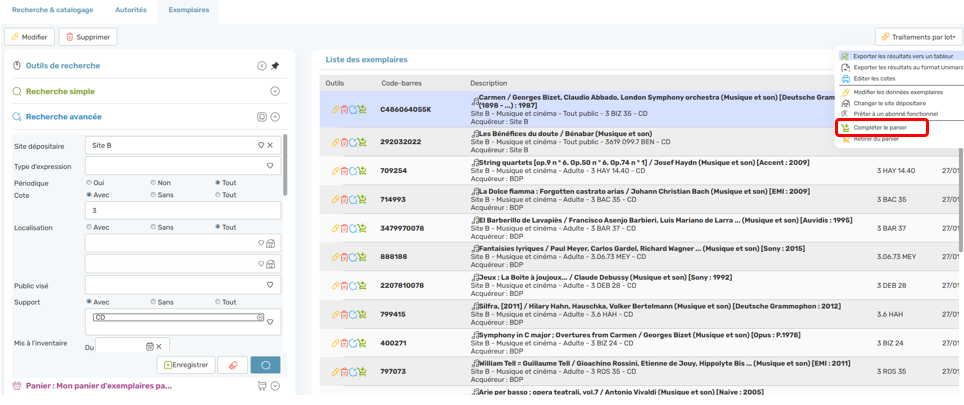
Task: Open Type d'expression dropdown
Action: click(x=269, y=166)
